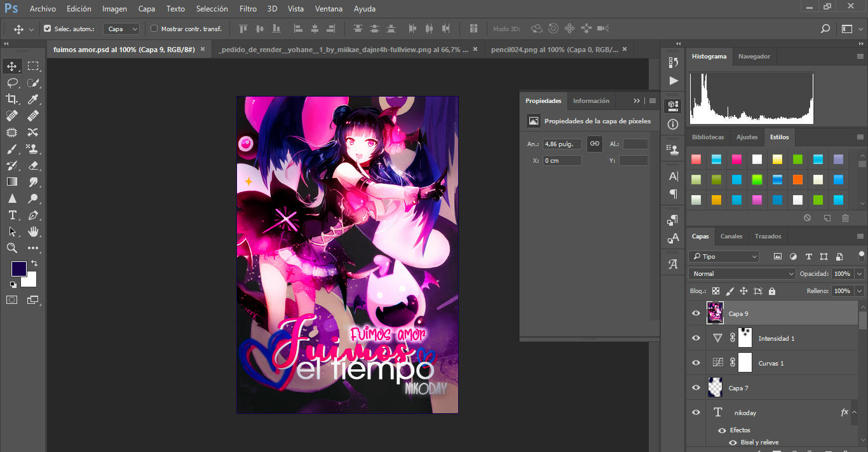Open the Actions play button panel icon

point(674,81)
